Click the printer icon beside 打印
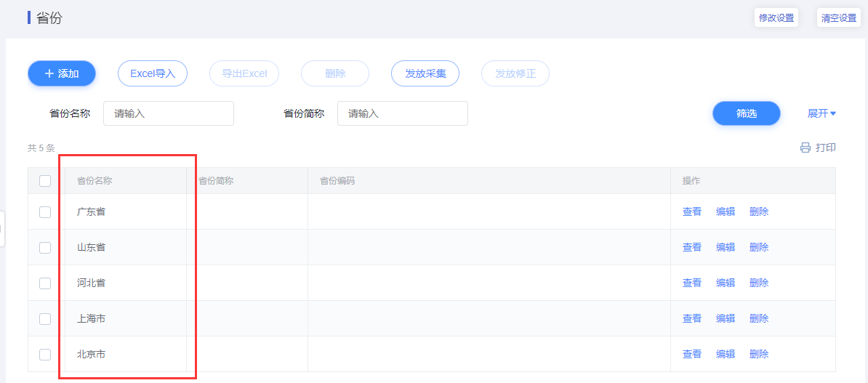 point(805,148)
